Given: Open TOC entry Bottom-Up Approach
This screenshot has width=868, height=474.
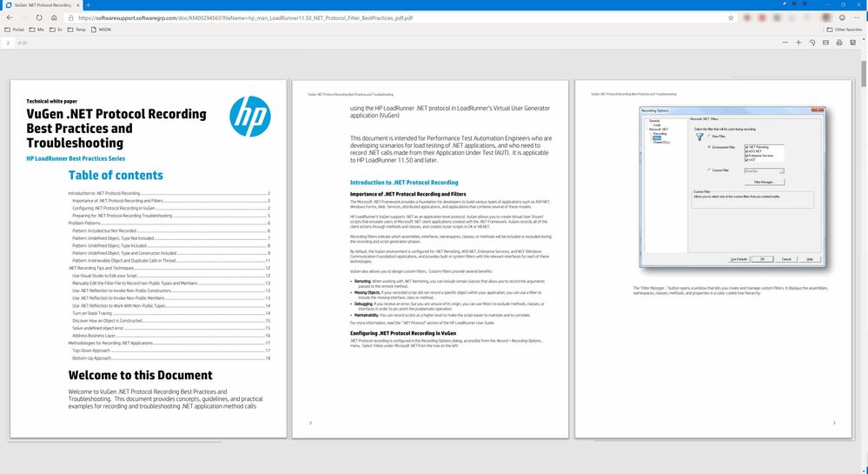Looking at the screenshot, I should [171, 358].
